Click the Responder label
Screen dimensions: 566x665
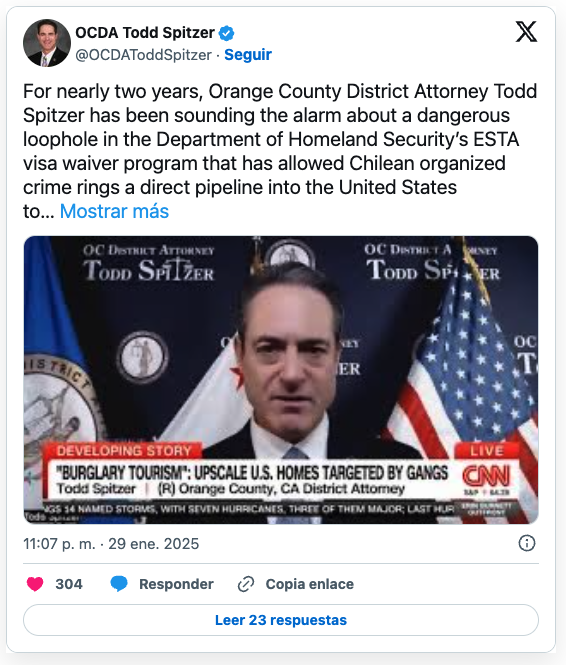(176, 584)
